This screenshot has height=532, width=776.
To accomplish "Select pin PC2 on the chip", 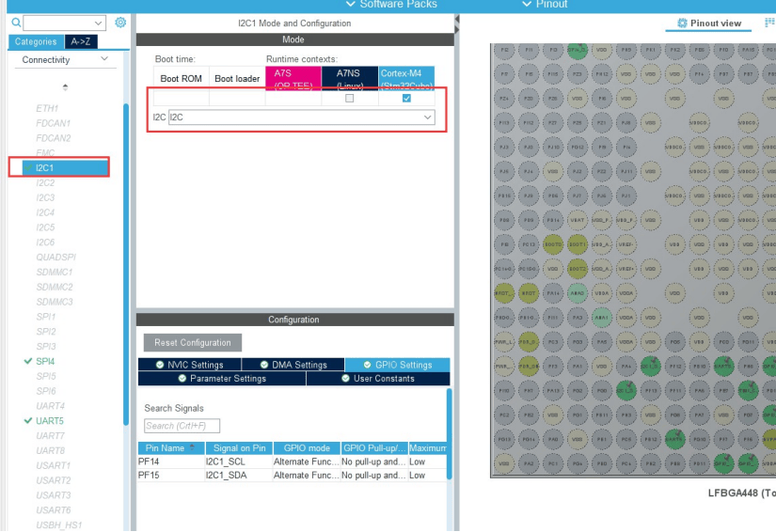I will [504, 415].
